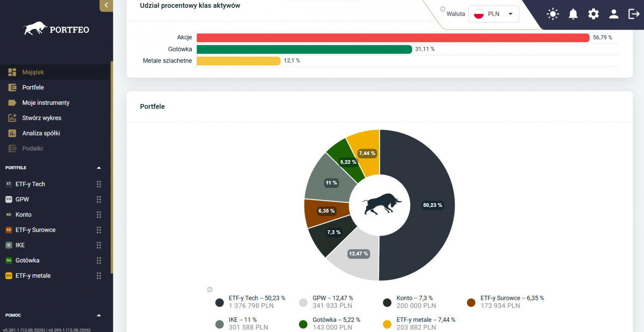Open Analiza spółki icon
The width and height of the screenshot is (644, 332).
[x=13, y=134]
